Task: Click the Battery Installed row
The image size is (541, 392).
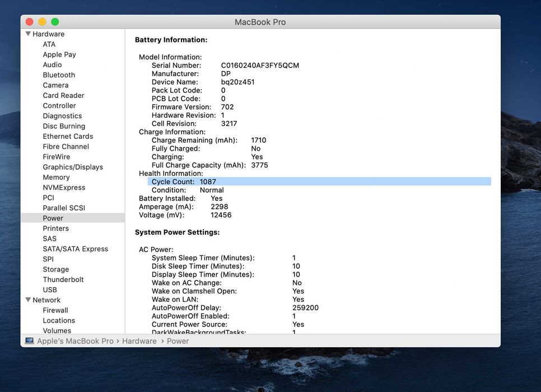Action: point(181,198)
